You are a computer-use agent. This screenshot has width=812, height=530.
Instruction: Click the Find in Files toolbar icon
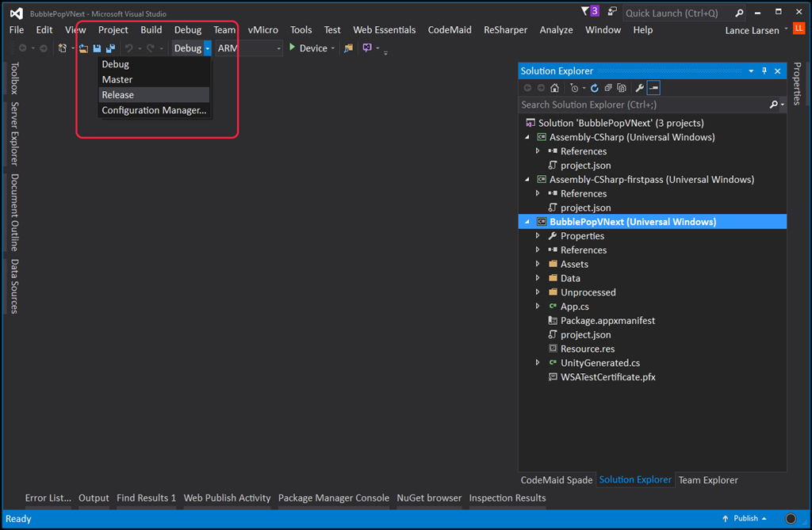pyautogui.click(x=349, y=48)
